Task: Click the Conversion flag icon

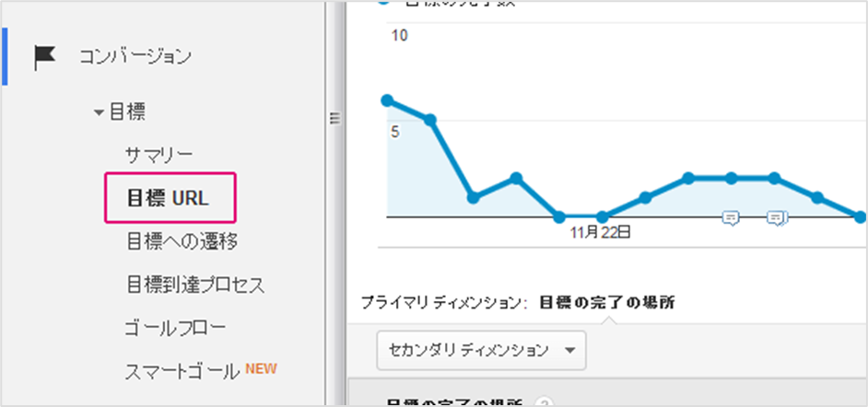Action: point(45,56)
